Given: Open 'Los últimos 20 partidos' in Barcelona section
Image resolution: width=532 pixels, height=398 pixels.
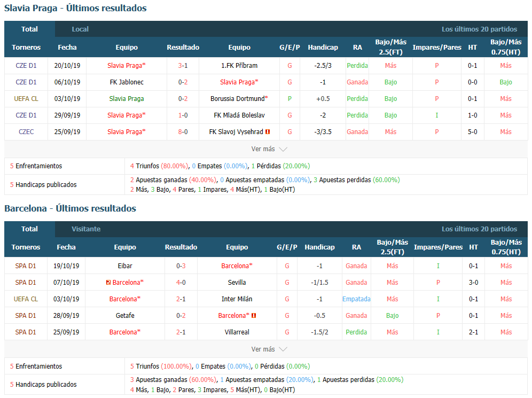Looking at the screenshot, I should click(x=479, y=229).
